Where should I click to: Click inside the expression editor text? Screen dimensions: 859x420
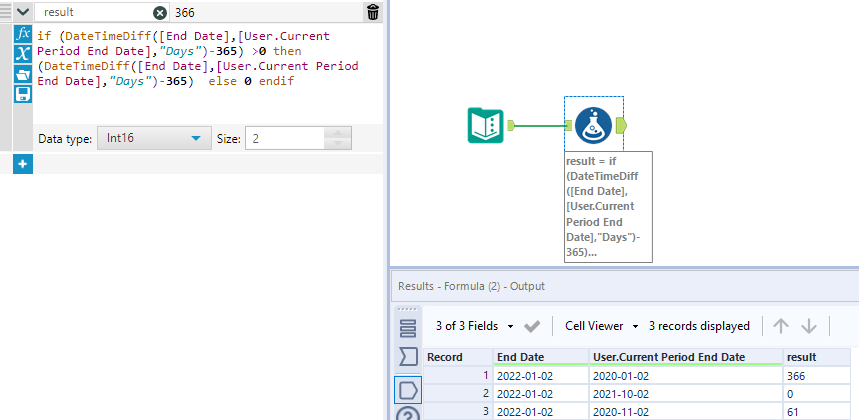click(x=197, y=59)
